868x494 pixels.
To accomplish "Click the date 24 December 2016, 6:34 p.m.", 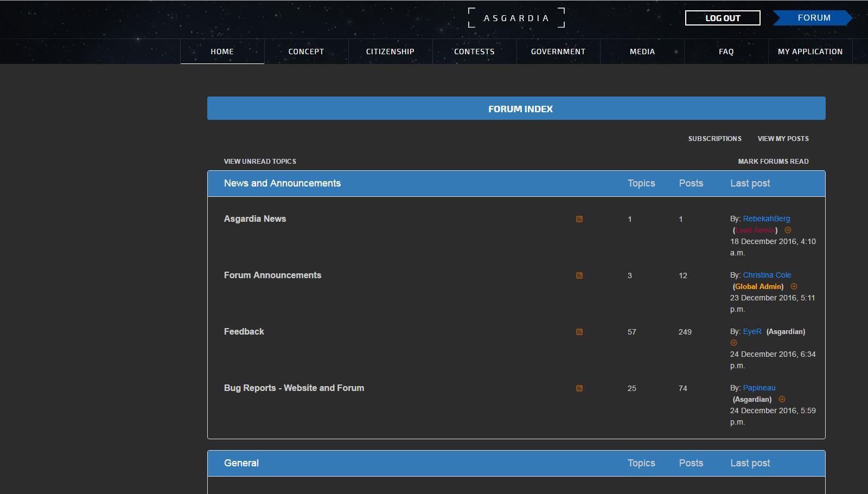I will pyautogui.click(x=773, y=360).
